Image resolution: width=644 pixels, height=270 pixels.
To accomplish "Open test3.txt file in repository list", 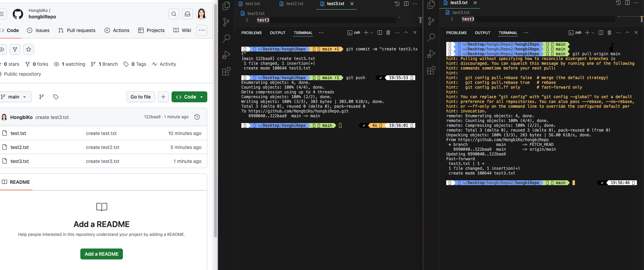I will tap(20, 161).
